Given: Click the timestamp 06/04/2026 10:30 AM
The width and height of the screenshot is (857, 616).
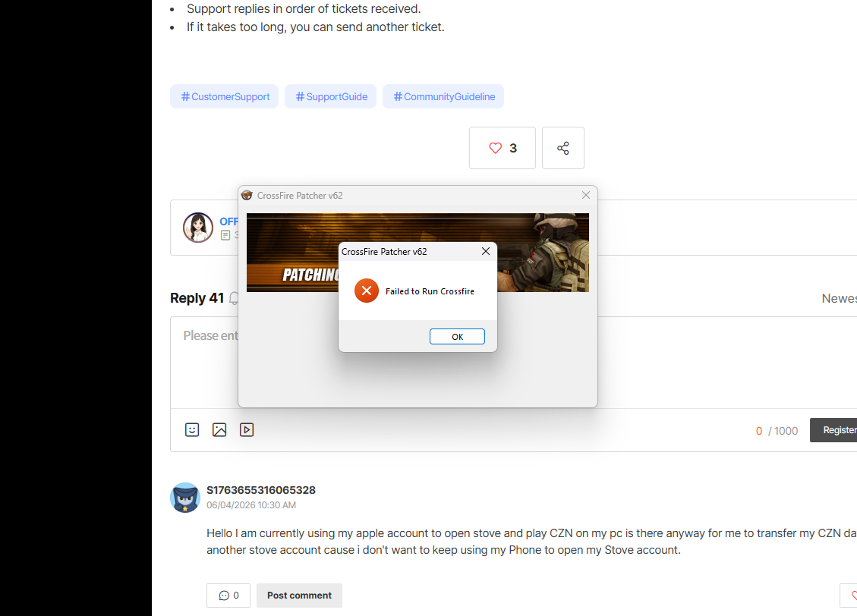Looking at the screenshot, I should [251, 505].
